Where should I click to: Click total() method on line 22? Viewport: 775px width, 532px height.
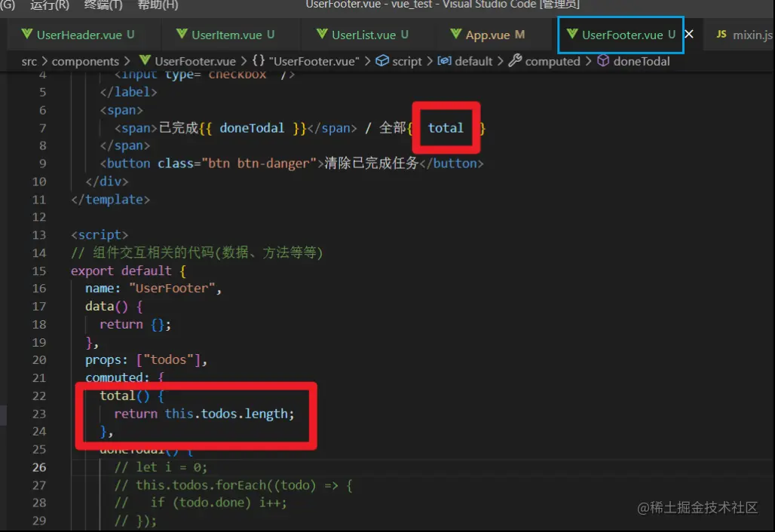coord(124,396)
